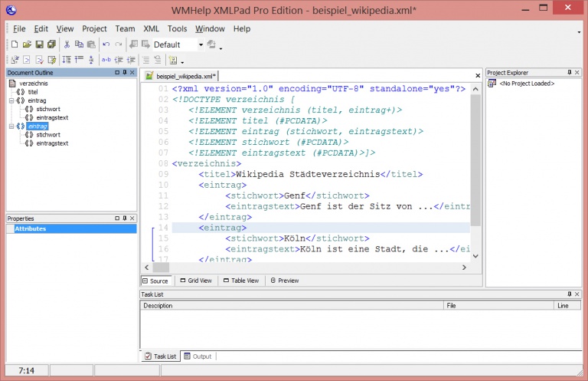This screenshot has width=588, height=381.
Task: Collapse the first eintrag tree node
Action: [11, 100]
